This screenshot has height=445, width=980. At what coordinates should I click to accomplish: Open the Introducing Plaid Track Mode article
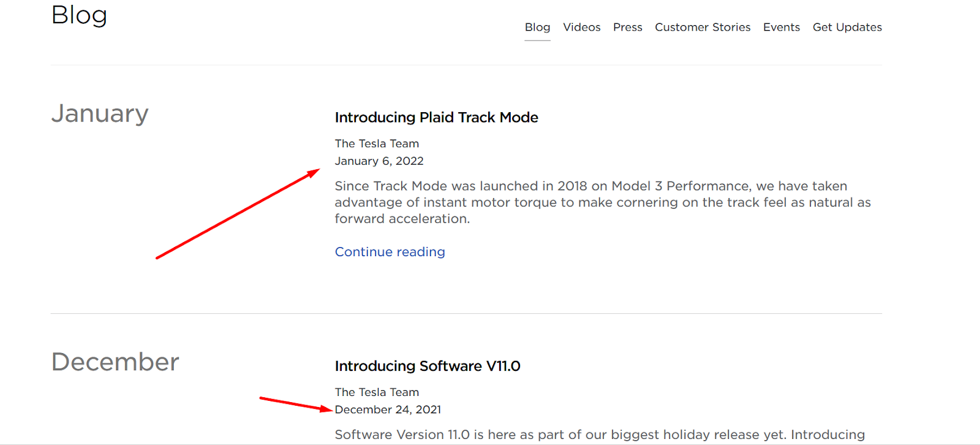coord(436,117)
